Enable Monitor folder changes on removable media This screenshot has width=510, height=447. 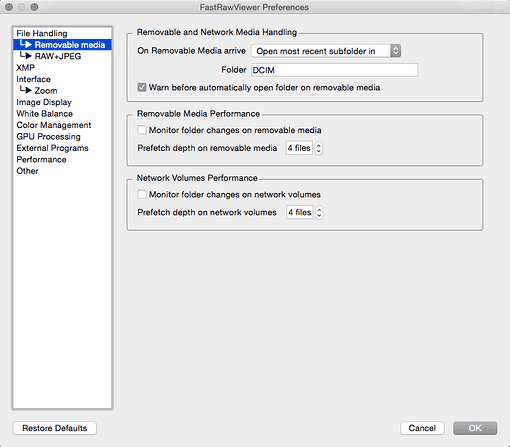(142, 130)
